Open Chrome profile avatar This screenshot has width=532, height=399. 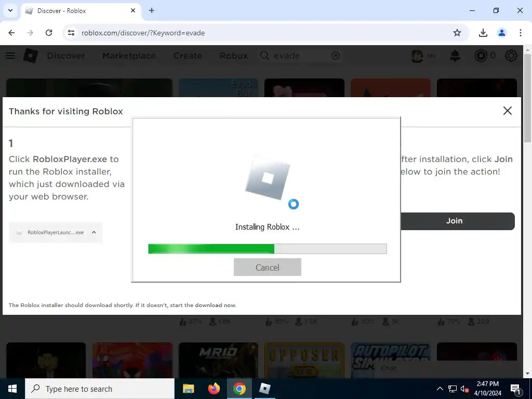(x=501, y=33)
